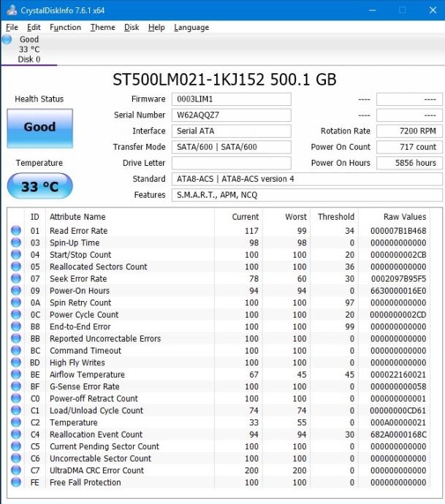Image resolution: width=445 pixels, height=504 pixels.
Task: Select Disk 0 status tab with blue orb
Action: (29, 49)
